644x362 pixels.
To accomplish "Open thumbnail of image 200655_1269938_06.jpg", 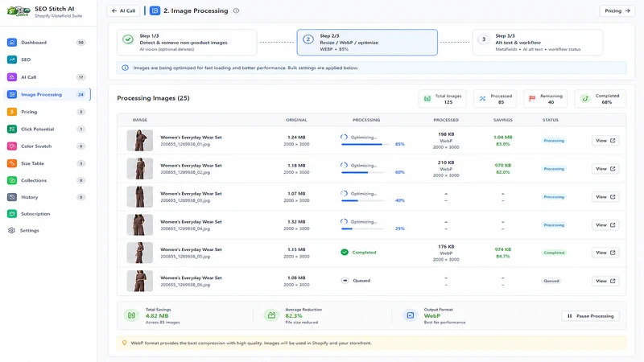I will 139,281.
